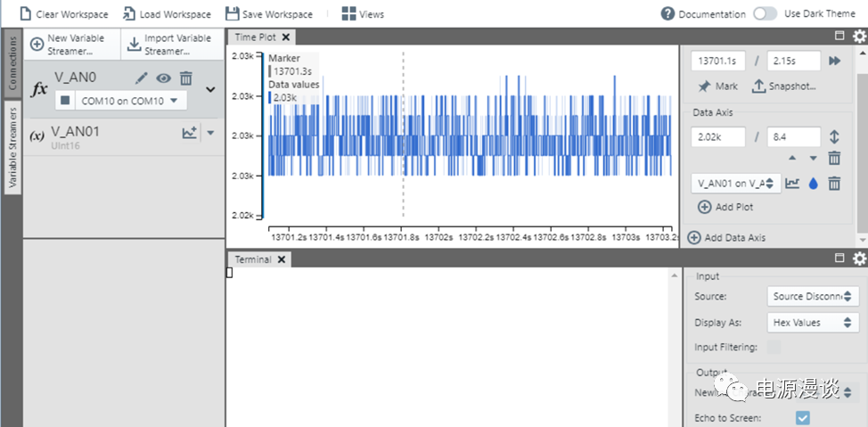Click the 2.02k data axis offset field
Screen dimensions: 868x427
click(718, 137)
